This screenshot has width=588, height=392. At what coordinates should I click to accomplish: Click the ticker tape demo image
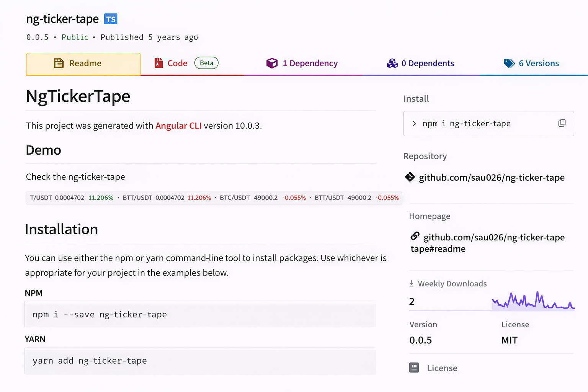pos(214,198)
